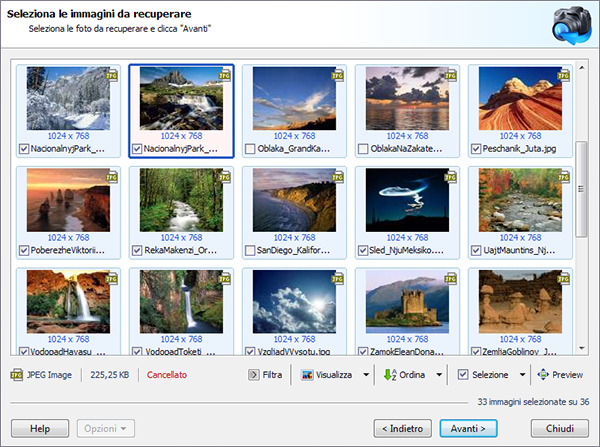
Task: Select the SanDiego_Kalifor coastline thumbnail
Action: point(294,200)
